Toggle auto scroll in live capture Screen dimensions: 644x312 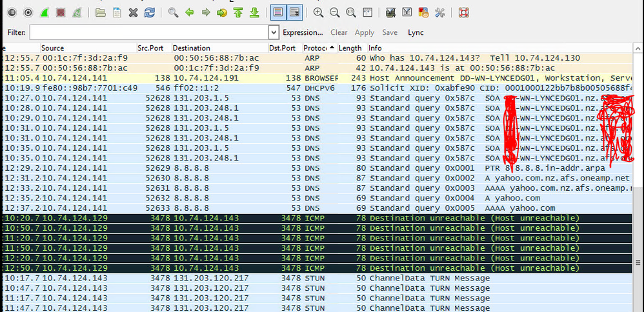point(294,13)
